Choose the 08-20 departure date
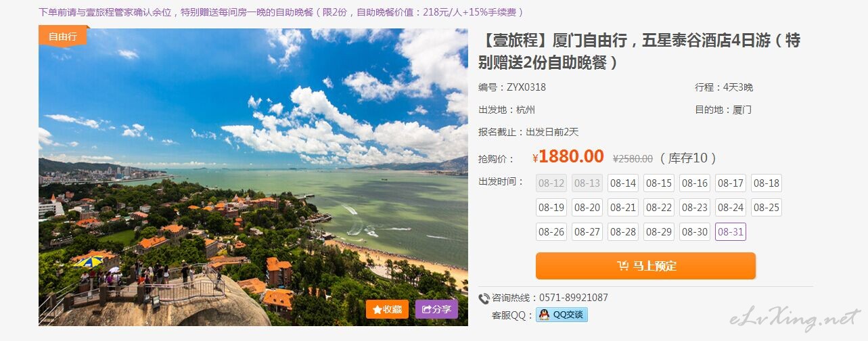The width and height of the screenshot is (868, 341). (x=587, y=208)
